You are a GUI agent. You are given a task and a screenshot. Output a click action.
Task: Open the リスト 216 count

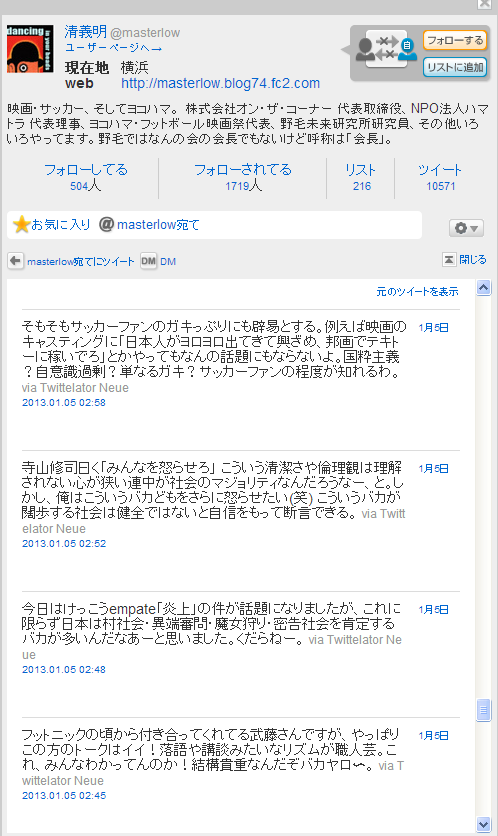pyautogui.click(x=361, y=178)
